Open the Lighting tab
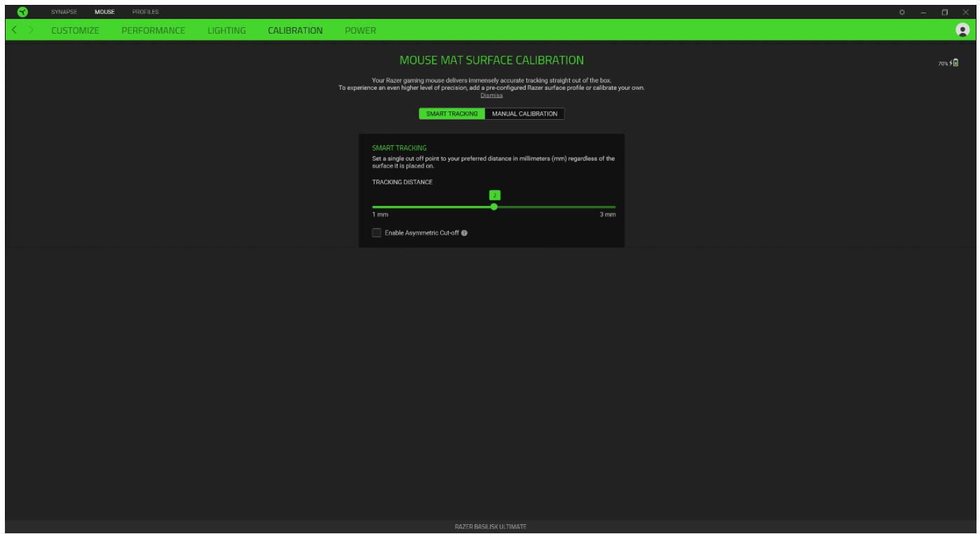980x534 pixels. (x=226, y=31)
